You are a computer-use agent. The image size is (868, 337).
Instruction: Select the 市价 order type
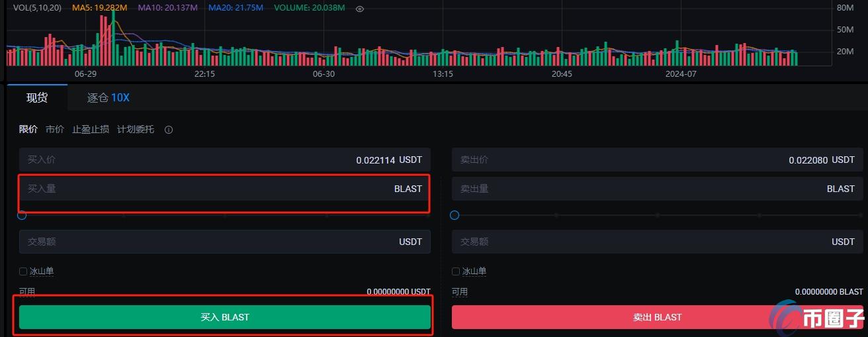click(55, 129)
